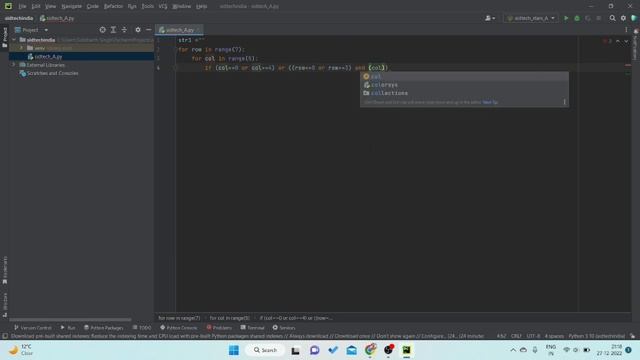The image size is (640, 360).
Task: Open the View menu
Action: 50,6
